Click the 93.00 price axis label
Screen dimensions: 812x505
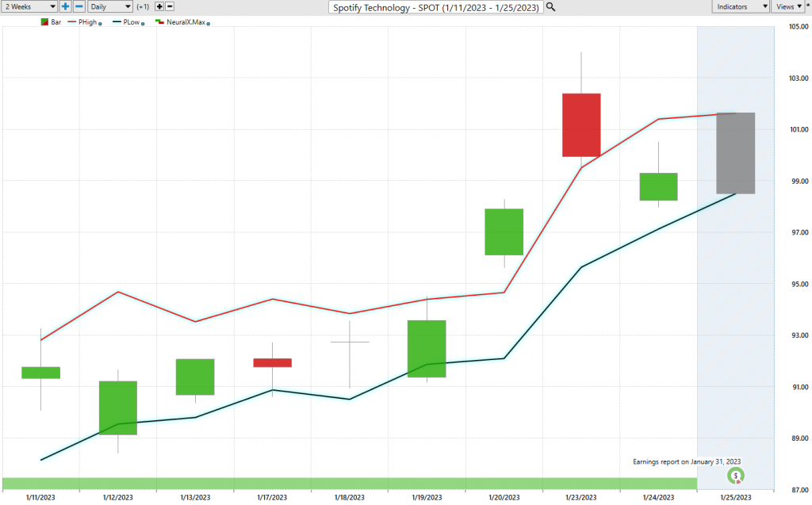tap(799, 335)
